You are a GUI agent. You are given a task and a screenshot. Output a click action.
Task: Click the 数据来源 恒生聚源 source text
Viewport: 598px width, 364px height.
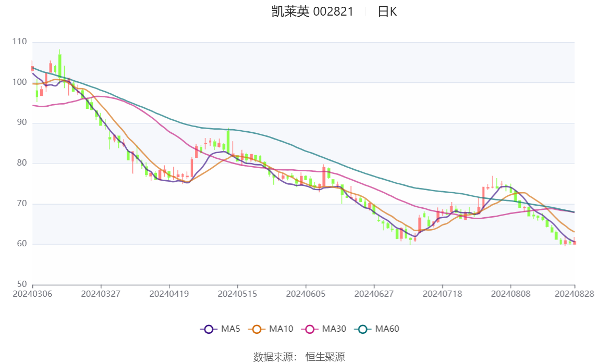pos(299,357)
